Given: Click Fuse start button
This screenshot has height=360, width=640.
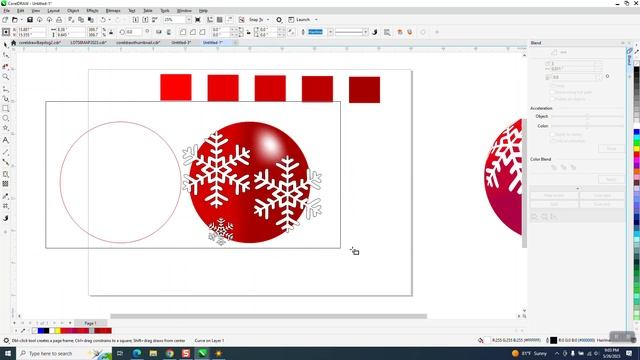Looking at the screenshot, I should [x=602, y=196].
